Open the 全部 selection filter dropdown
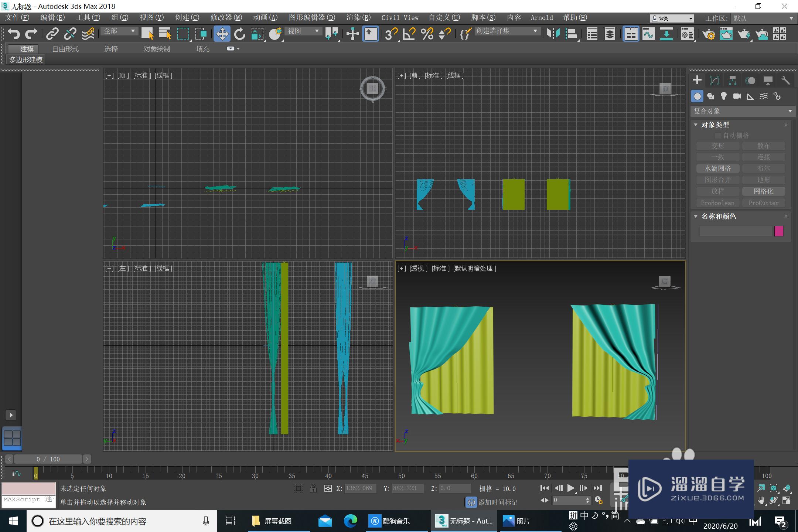 (119, 31)
